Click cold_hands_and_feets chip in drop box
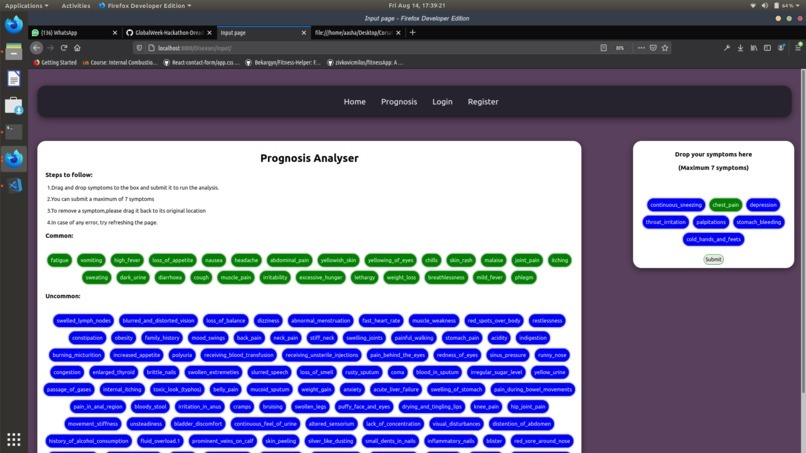This screenshot has width=806, height=453. [713, 240]
